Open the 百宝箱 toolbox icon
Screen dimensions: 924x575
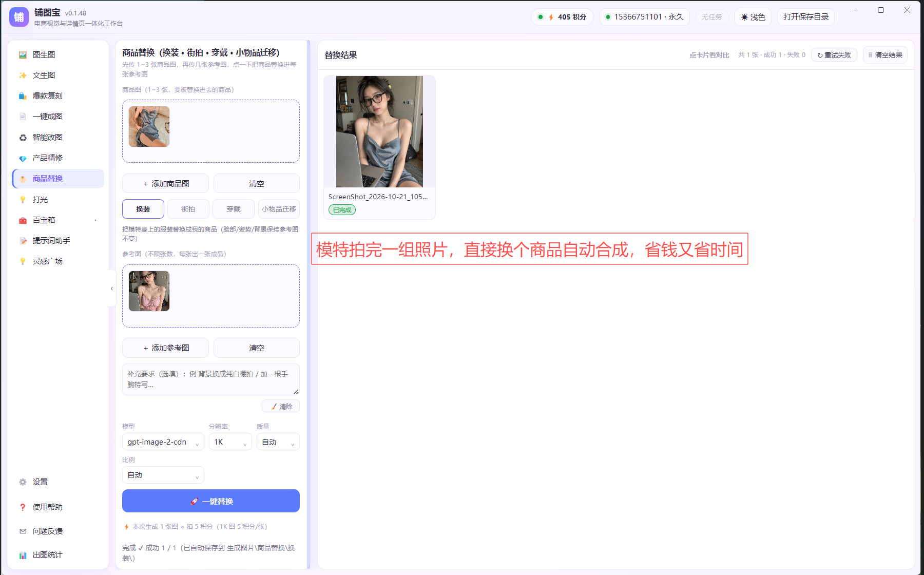[x=23, y=220]
